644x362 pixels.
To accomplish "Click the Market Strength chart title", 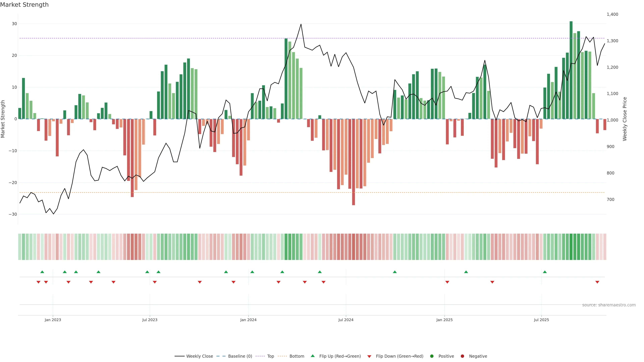I will tap(24, 5).
